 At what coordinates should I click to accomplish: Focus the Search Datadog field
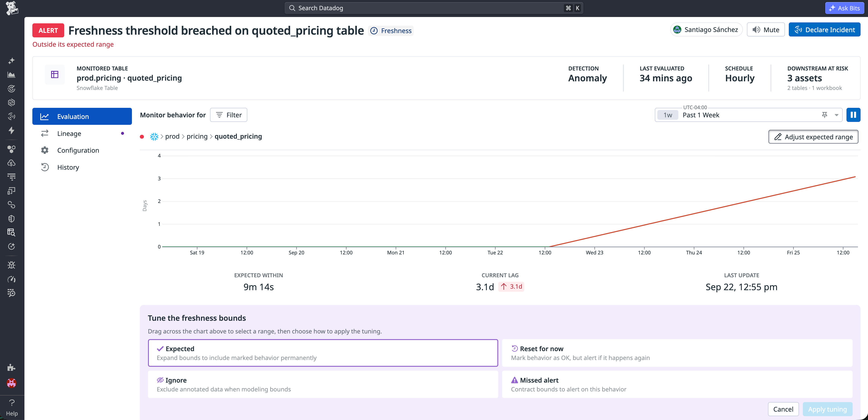click(434, 8)
